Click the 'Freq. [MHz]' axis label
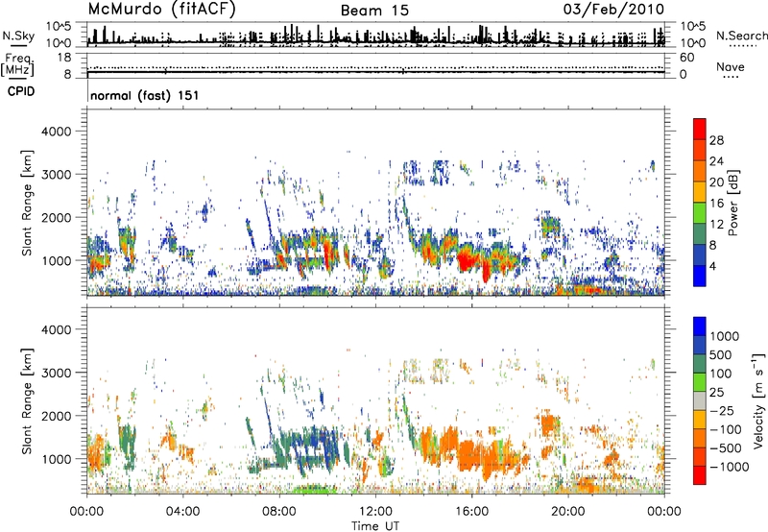 (x=17, y=65)
